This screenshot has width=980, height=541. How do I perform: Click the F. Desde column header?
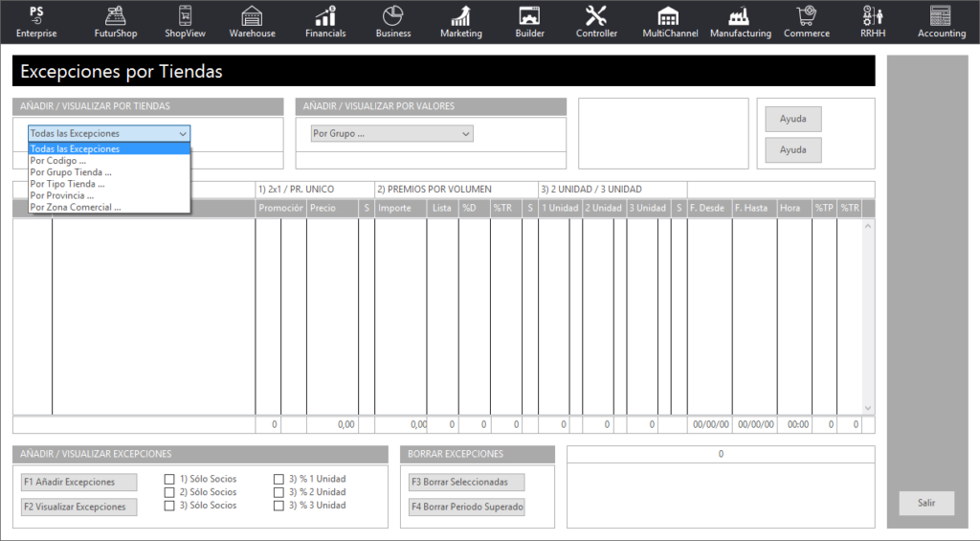709,209
